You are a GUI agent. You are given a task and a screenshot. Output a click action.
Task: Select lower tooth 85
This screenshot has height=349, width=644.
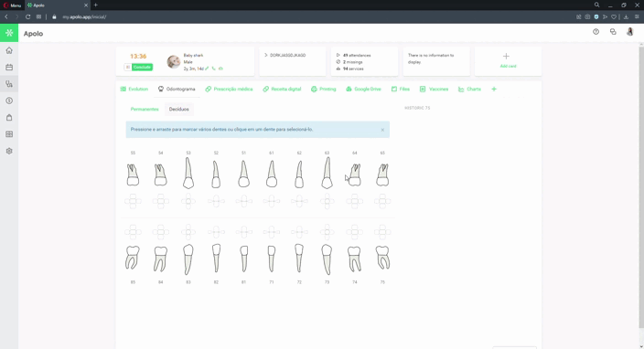133,258
